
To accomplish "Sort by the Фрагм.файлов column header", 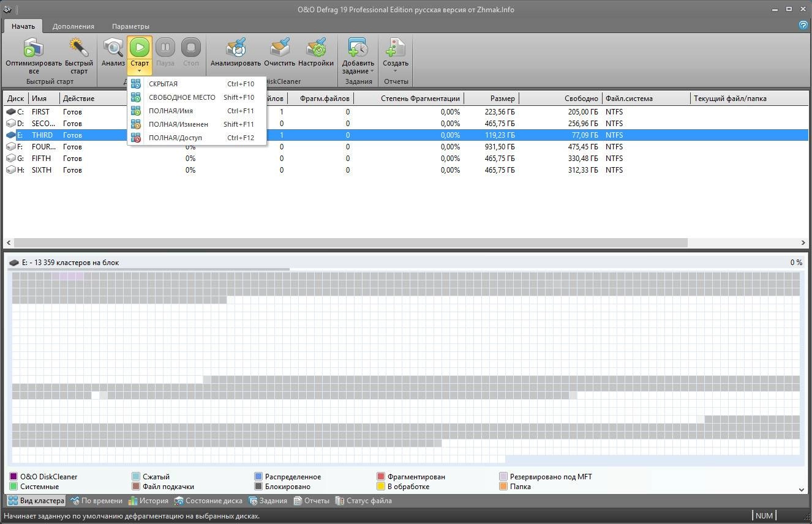I will click(x=320, y=99).
